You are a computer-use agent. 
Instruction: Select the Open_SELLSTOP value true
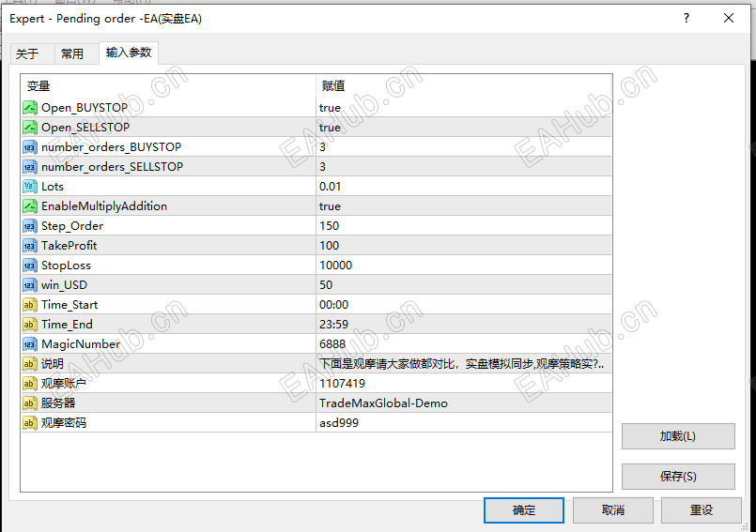[x=330, y=128]
